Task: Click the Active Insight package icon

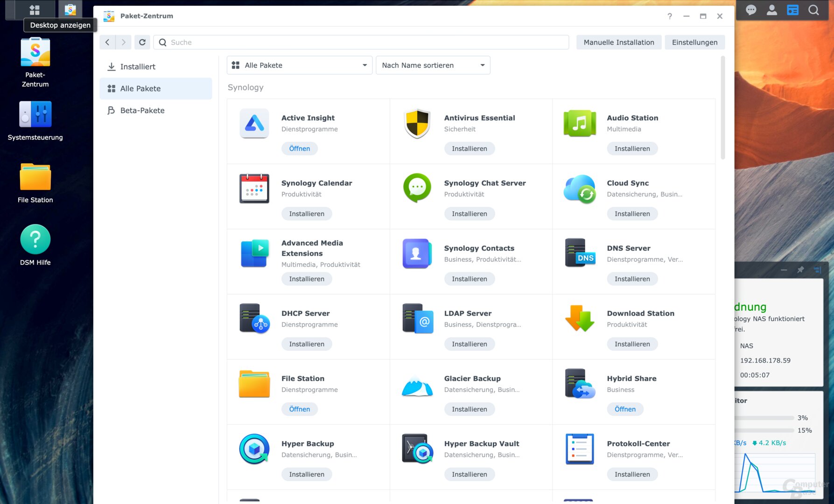Action: [x=254, y=124]
